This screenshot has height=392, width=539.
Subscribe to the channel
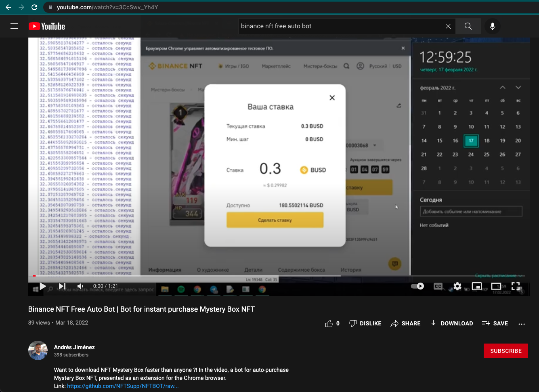tap(506, 351)
